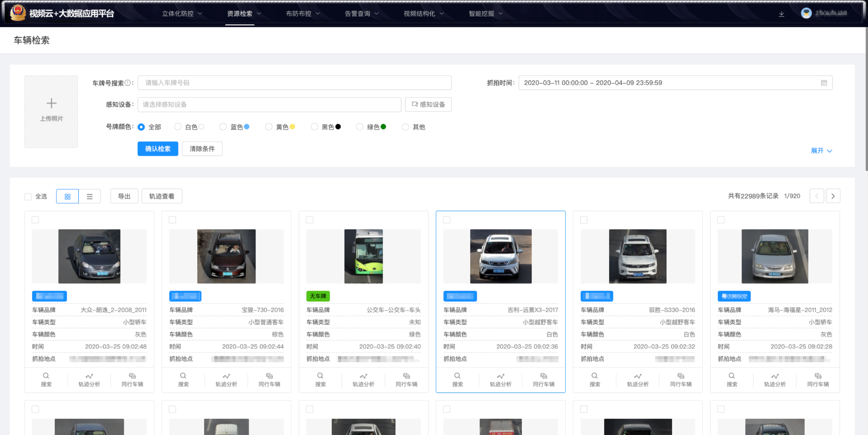Viewport: 868px width, 435px height.
Task: Open 轨迹分析 for 大众-朗逸 card
Action: pyautogui.click(x=89, y=380)
